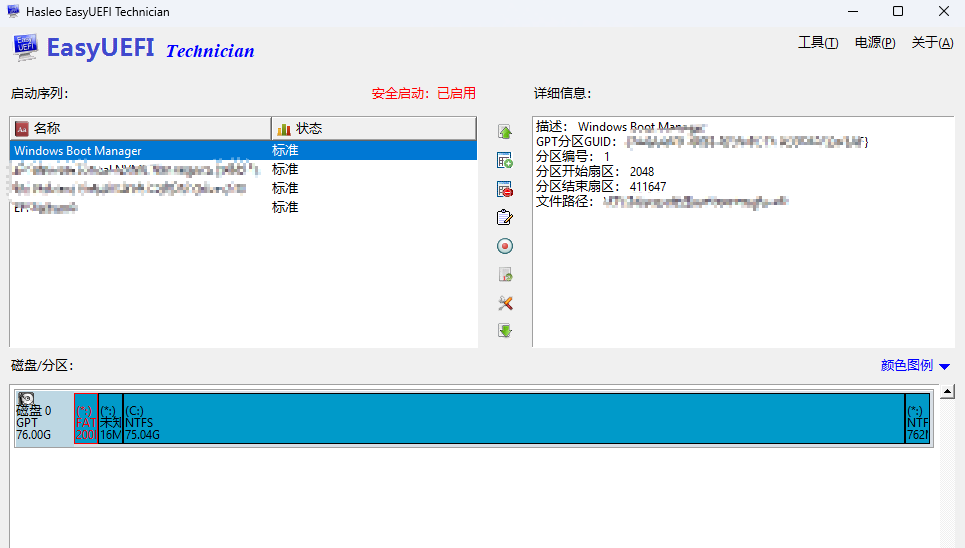Click the edit entry clipboard pencil icon
The width and height of the screenshot is (965, 548).
[505, 217]
